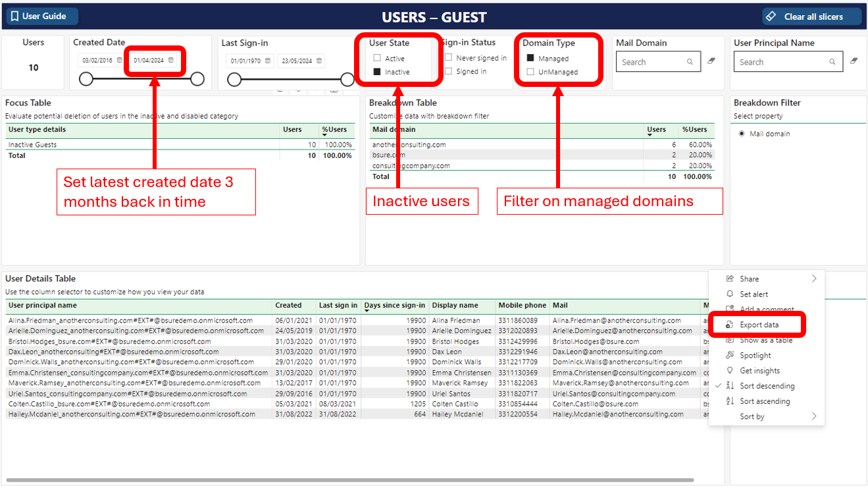The height and width of the screenshot is (488, 868).
Task: Click the Set alert bell icon
Action: click(729, 294)
